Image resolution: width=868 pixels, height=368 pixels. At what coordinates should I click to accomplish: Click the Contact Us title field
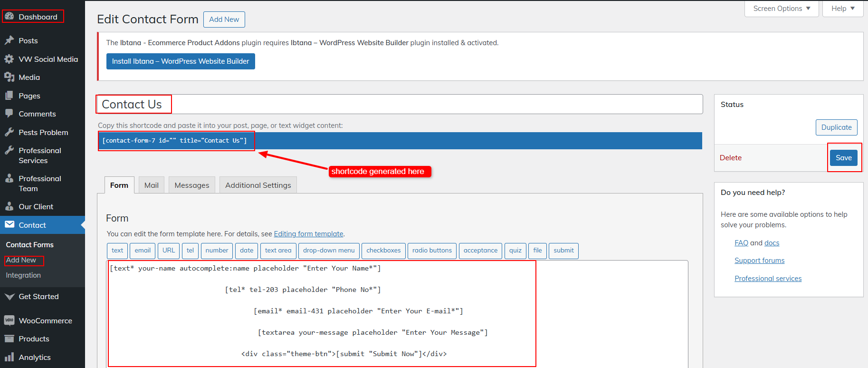pos(399,104)
